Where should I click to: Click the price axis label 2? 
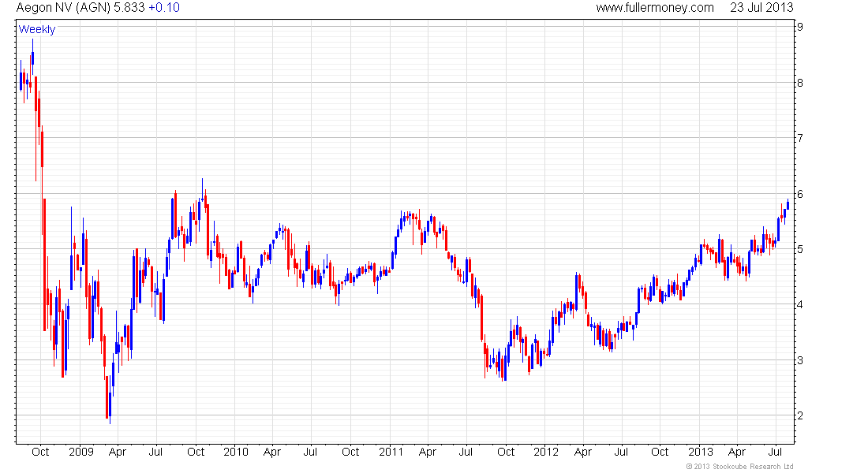coord(800,416)
